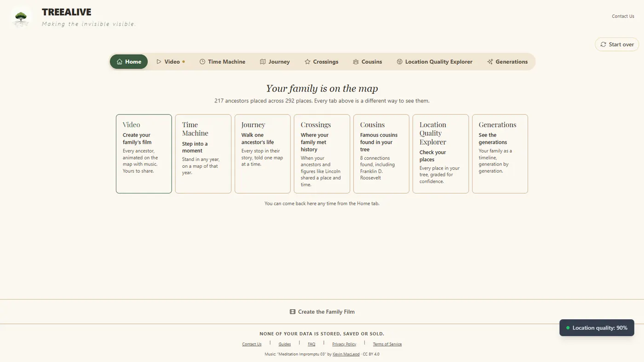Image resolution: width=644 pixels, height=362 pixels.
Task: Click 'None of your data is stored' notice
Action: click(x=322, y=334)
